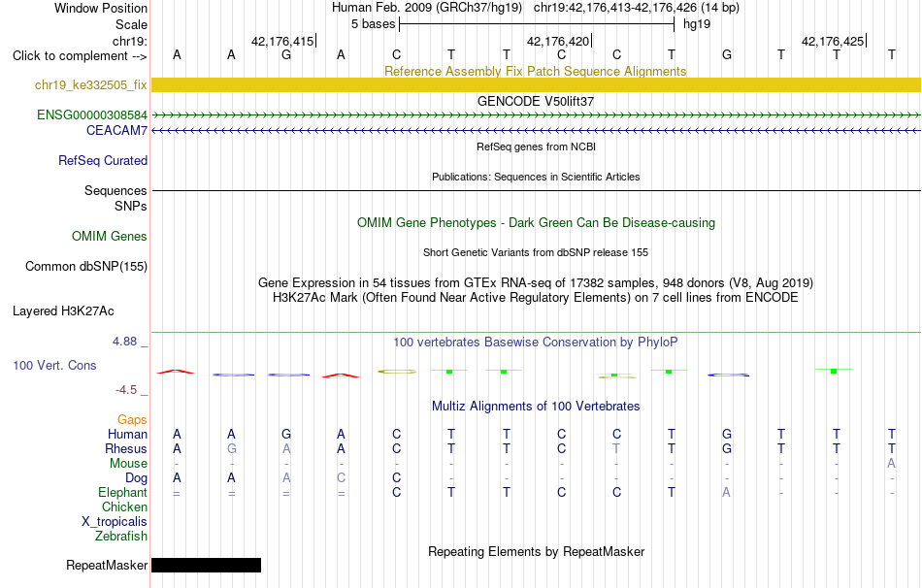Click the 42,176,420 coordinate marker
The image size is (922, 588).
click(558, 41)
